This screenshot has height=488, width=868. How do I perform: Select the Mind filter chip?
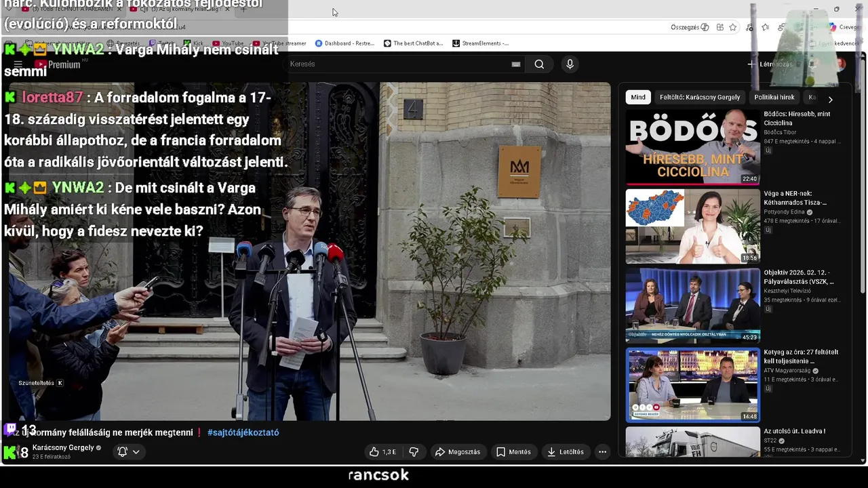coord(638,97)
